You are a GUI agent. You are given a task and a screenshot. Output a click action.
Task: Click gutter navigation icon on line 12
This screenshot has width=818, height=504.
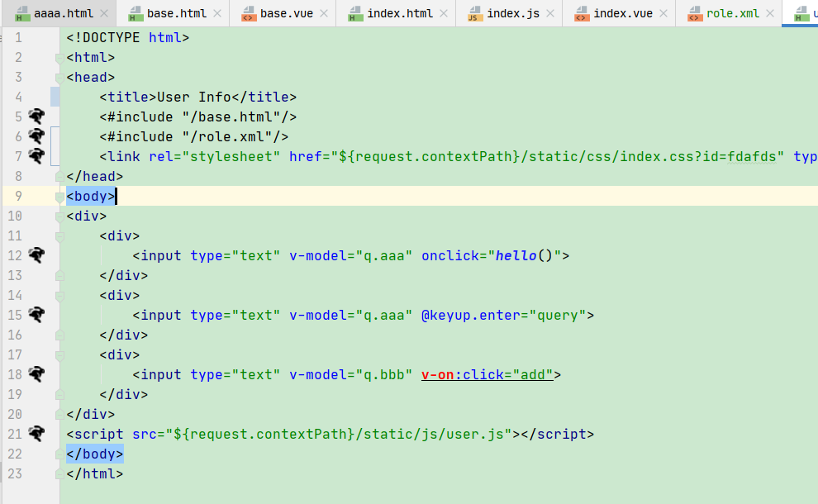tap(36, 255)
